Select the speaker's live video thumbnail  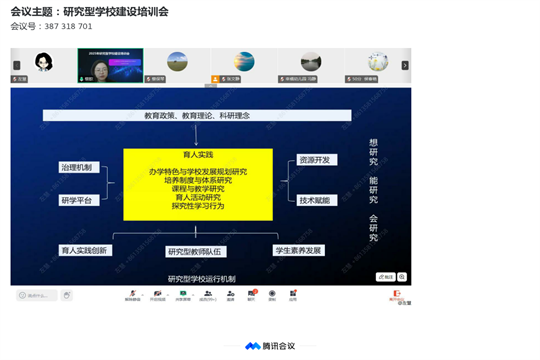pos(111,65)
